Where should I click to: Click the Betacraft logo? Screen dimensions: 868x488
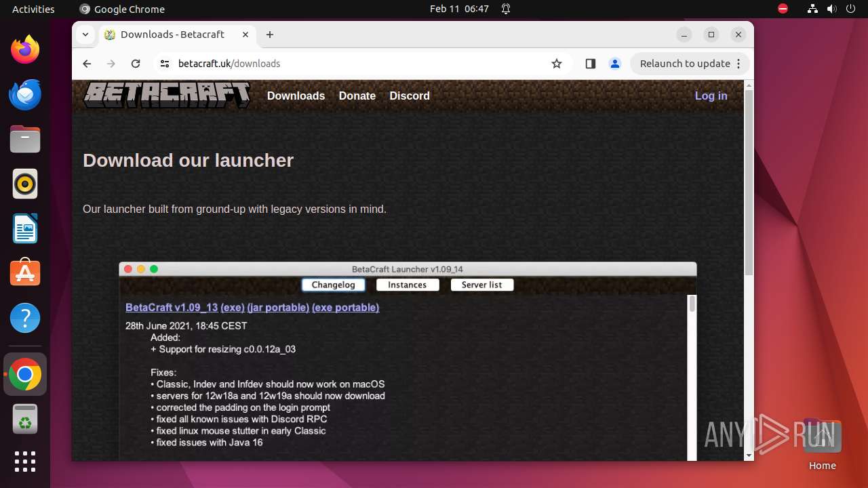pos(167,95)
